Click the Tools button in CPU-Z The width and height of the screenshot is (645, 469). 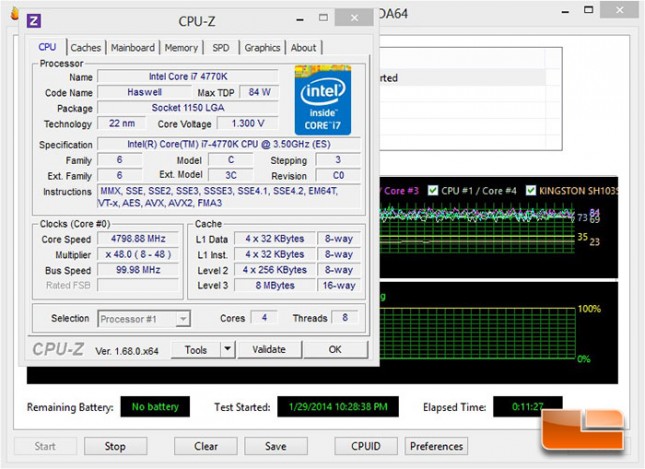(196, 350)
